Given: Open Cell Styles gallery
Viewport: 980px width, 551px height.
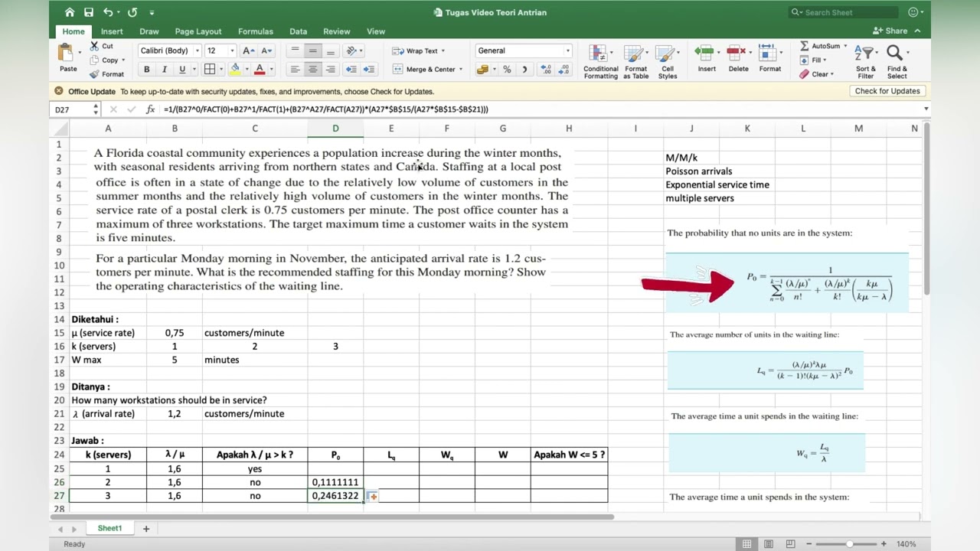Looking at the screenshot, I should (668, 61).
